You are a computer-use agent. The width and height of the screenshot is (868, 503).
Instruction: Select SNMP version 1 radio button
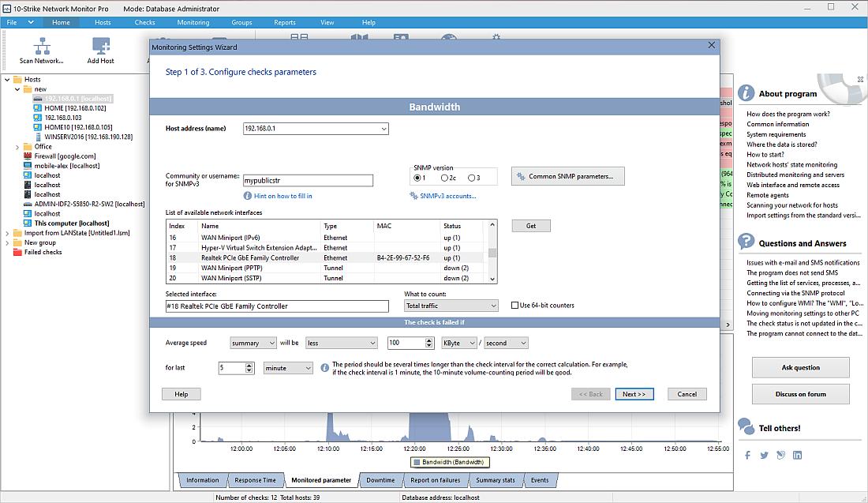pos(417,178)
